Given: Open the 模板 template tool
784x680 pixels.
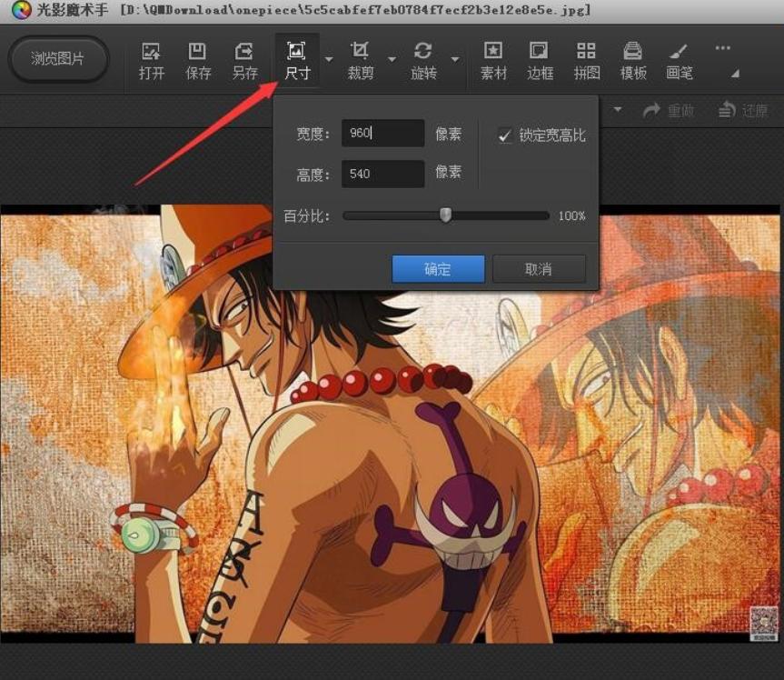Looking at the screenshot, I should (633, 61).
